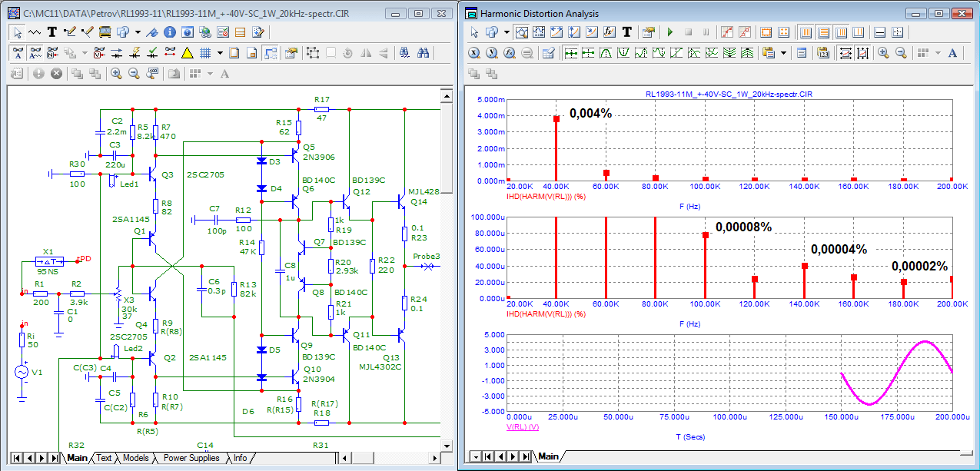The height and width of the screenshot is (471, 980).
Task: Toggle attribute text display (glasses A-wave) icon
Action: [x=35, y=53]
